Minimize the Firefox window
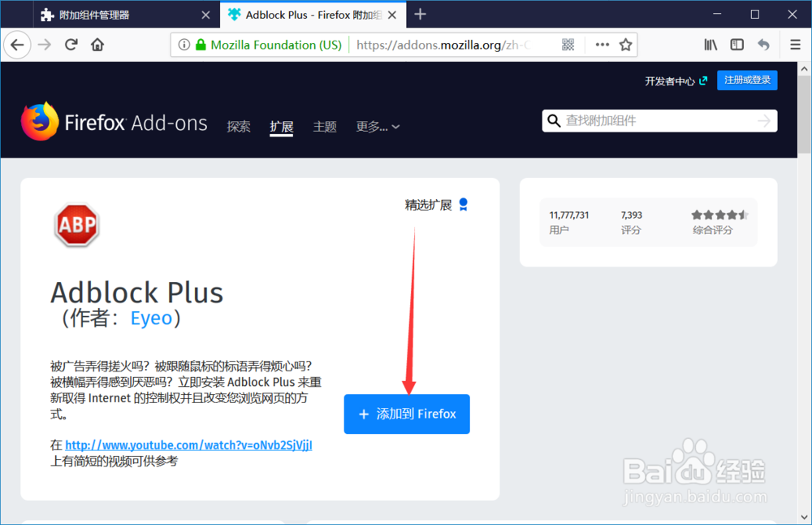This screenshot has height=525, width=812. coord(717,15)
